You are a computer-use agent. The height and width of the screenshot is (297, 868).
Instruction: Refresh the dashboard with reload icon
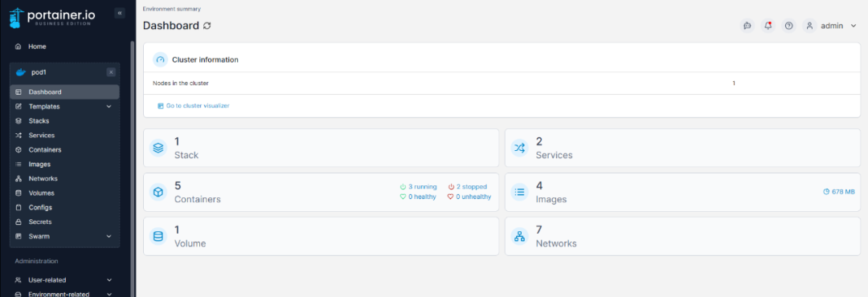207,26
